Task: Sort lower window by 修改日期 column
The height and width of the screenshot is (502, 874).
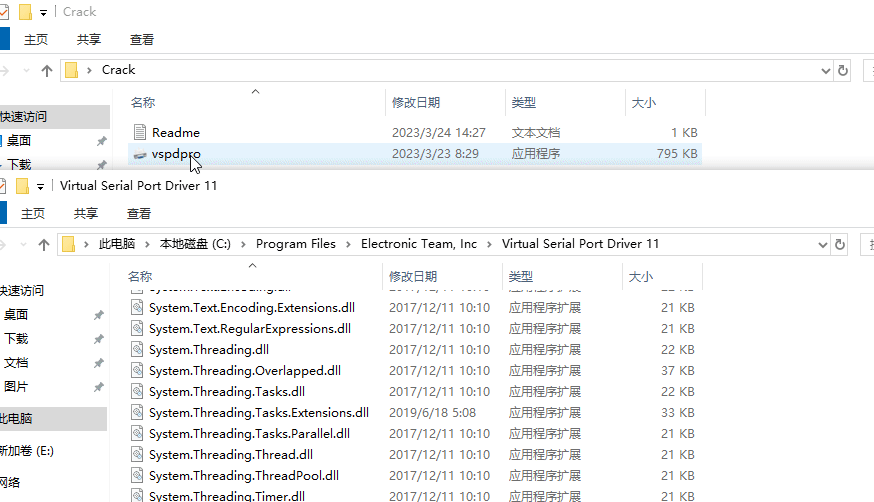Action: [413, 276]
